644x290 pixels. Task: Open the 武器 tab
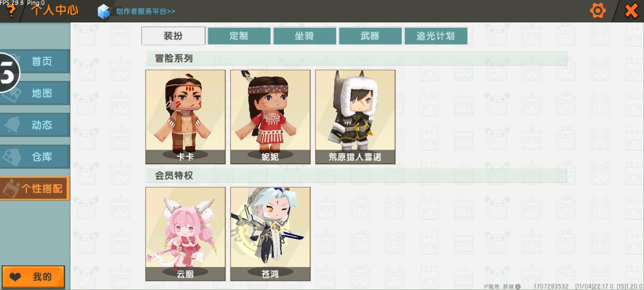coord(370,36)
